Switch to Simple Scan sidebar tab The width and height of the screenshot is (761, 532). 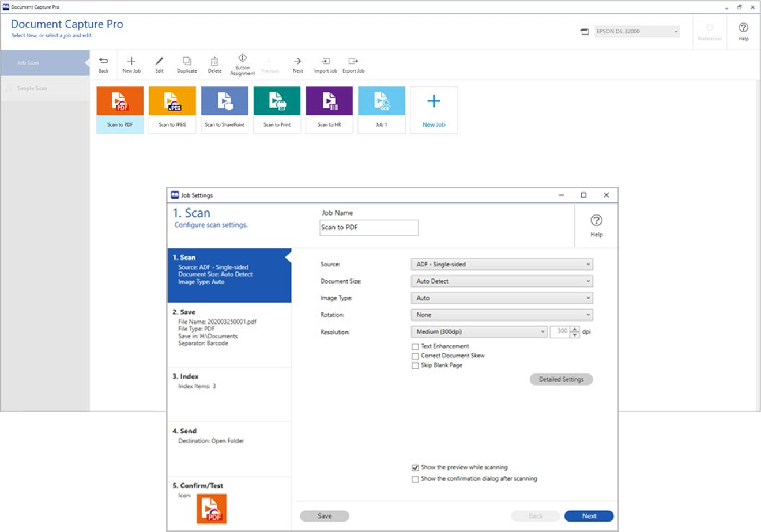(45, 88)
